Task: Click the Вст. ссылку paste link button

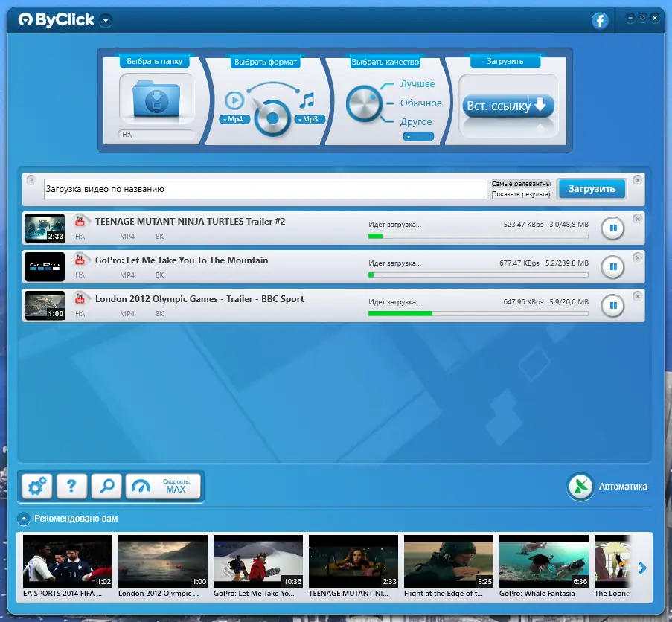Action: [508, 106]
